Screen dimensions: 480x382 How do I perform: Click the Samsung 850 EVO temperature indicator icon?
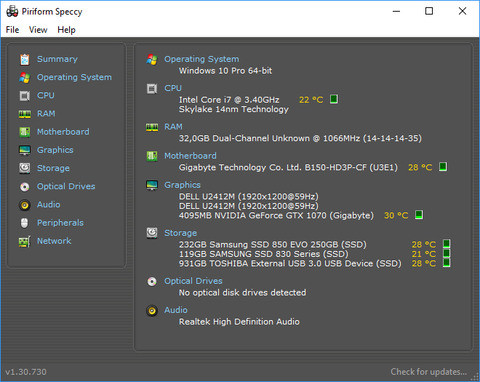pos(447,244)
